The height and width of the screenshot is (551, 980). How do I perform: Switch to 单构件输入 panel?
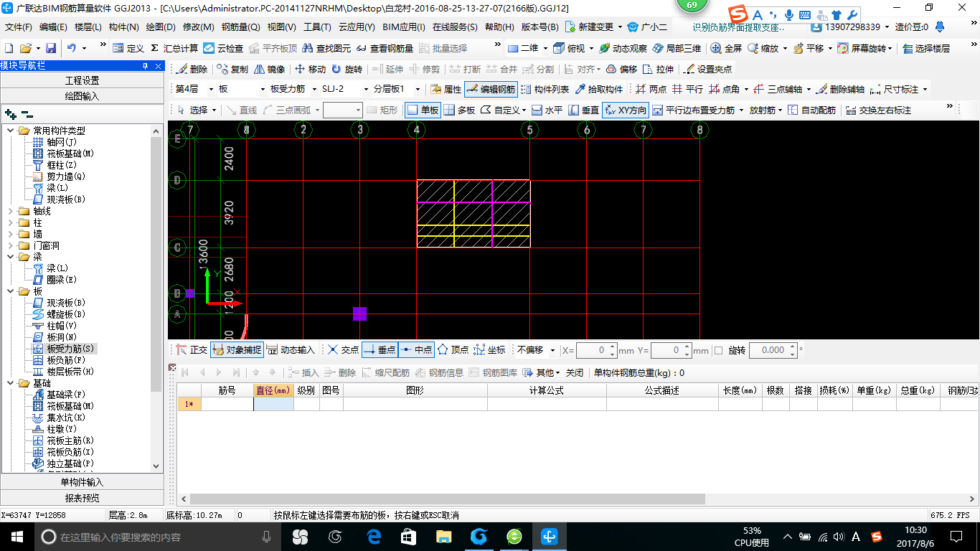[82, 482]
